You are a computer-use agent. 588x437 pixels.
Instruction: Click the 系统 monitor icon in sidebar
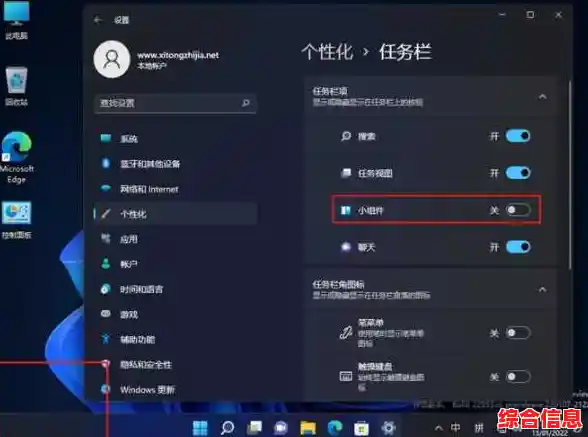click(106, 138)
